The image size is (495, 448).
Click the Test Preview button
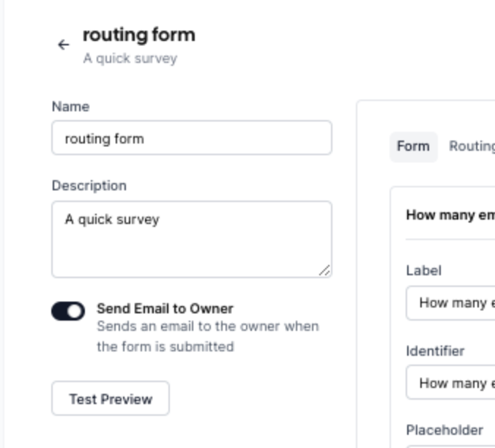111,399
